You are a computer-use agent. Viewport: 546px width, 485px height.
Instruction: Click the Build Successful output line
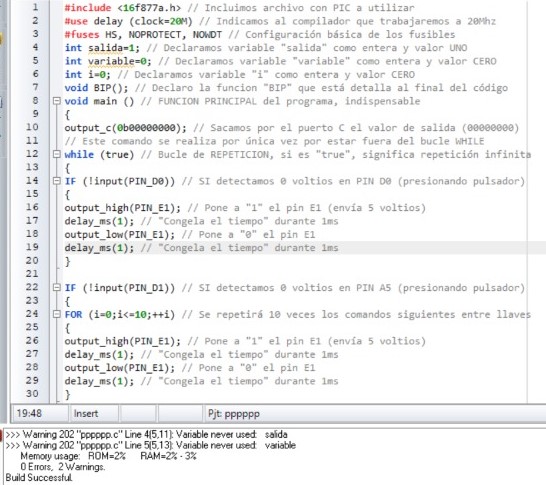[x=39, y=477]
